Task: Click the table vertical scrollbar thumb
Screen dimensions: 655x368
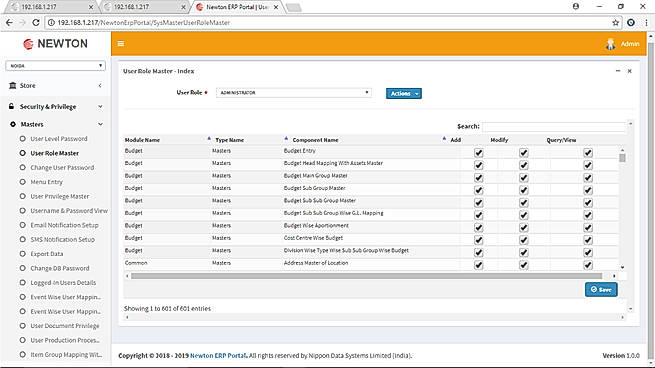Action: pos(622,157)
